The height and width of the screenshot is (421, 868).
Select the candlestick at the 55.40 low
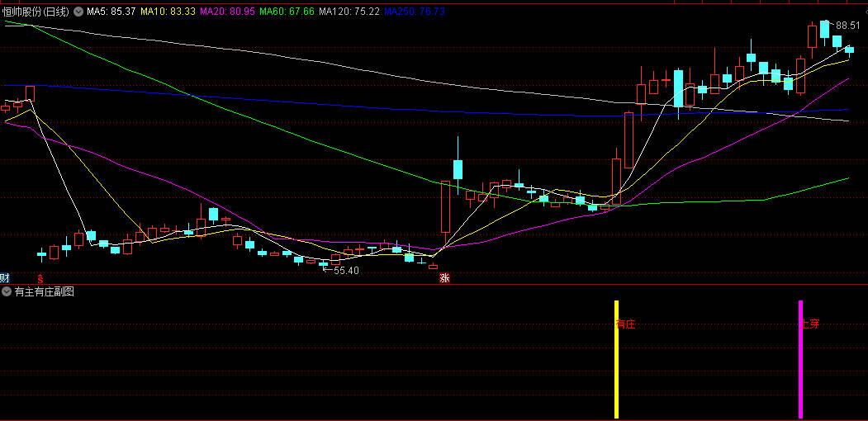coord(323,265)
